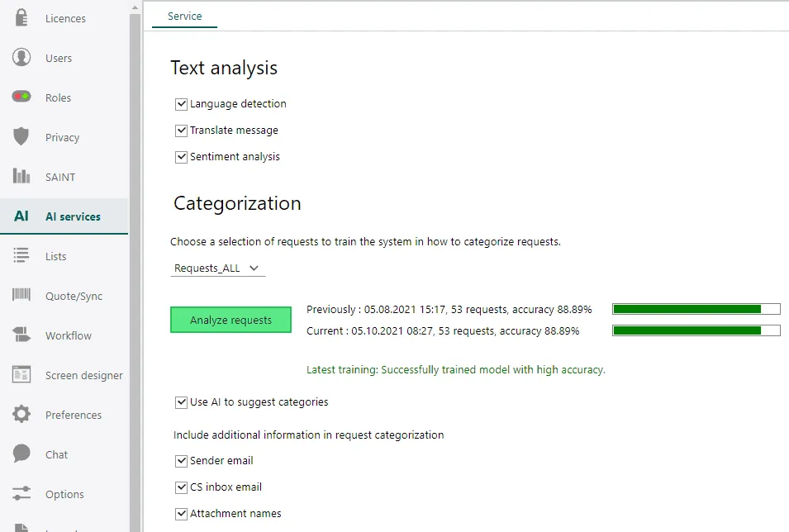
Task: Click the Licences padlock icon
Action: 21,18
